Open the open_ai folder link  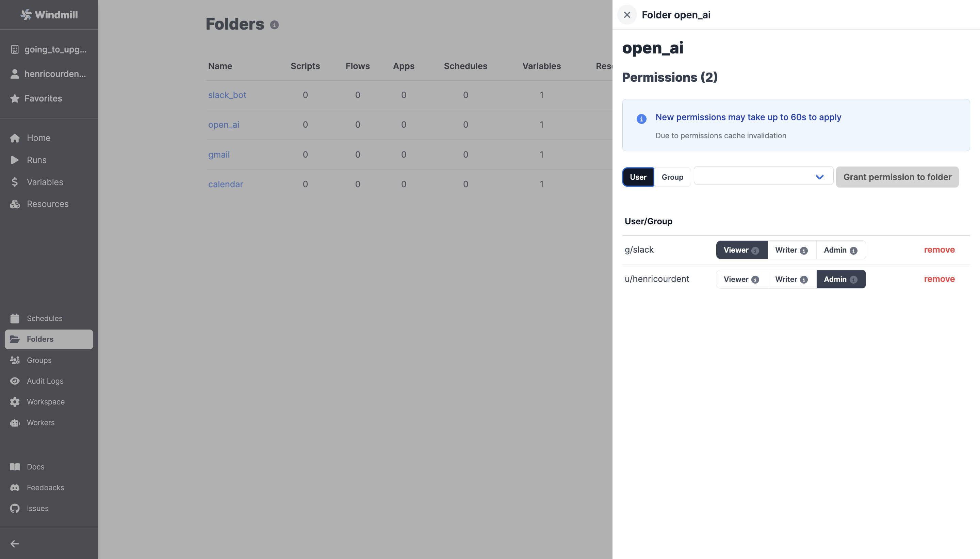coord(224,124)
